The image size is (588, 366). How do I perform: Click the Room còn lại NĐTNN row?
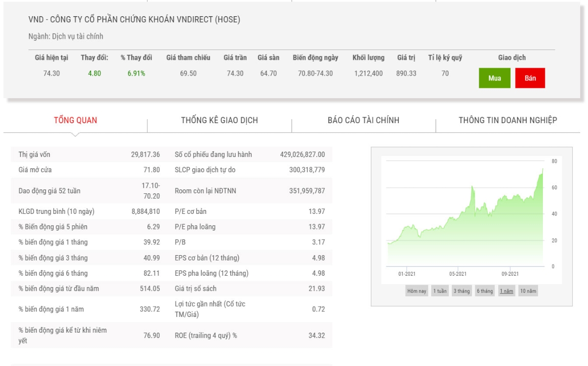249,190
